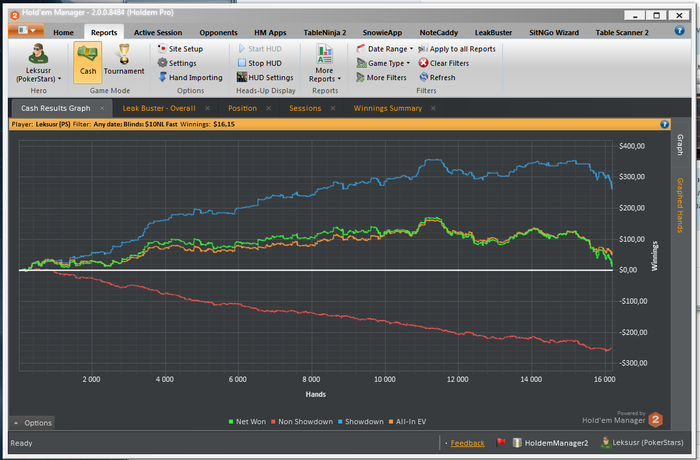This screenshot has width=700, height=460.
Task: Open the Game Type filter dropdown
Action: [383, 63]
